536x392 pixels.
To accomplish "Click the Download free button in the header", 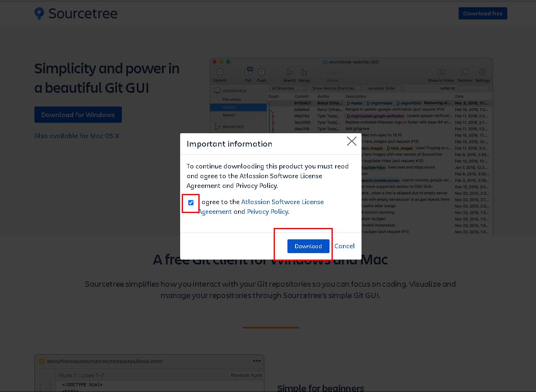I will pyautogui.click(x=483, y=13).
